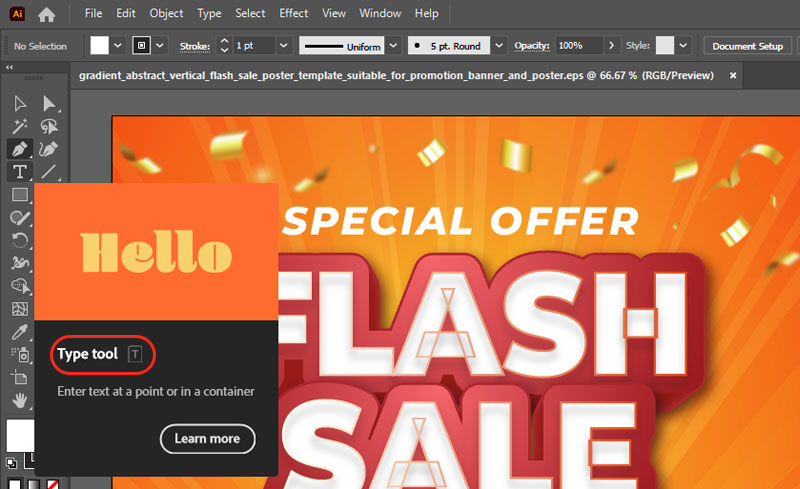Select the Selection tool arrow
Viewport: 800px width, 489px height.
coord(20,104)
